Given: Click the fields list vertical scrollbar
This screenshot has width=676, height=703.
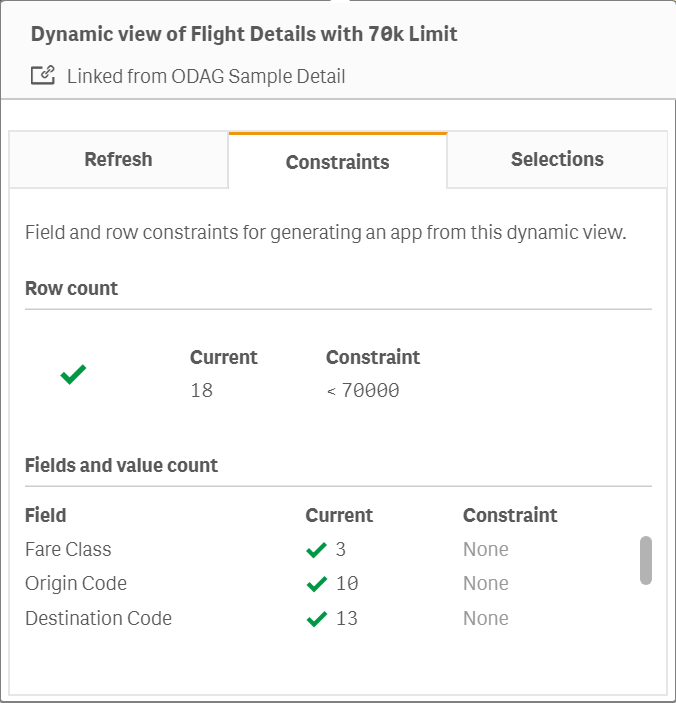Looking at the screenshot, I should click(646, 560).
